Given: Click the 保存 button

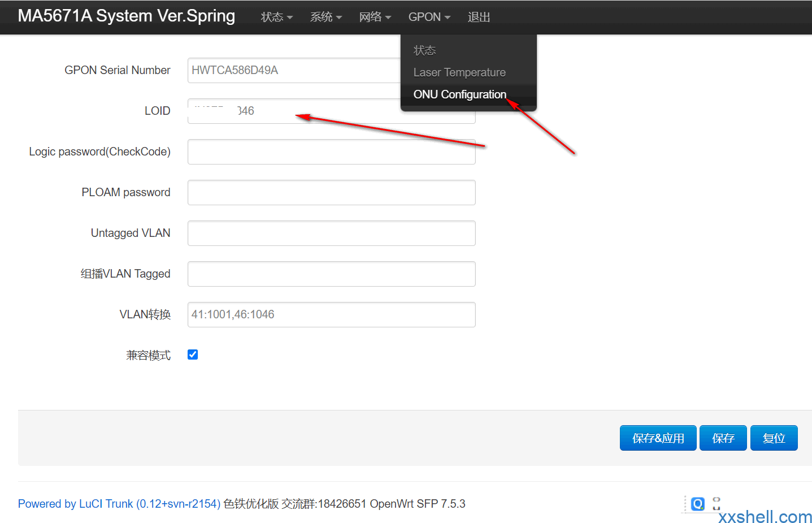Looking at the screenshot, I should coord(723,438).
